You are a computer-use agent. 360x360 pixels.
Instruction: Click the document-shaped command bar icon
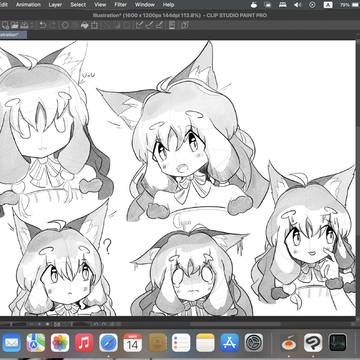click(172, 25)
